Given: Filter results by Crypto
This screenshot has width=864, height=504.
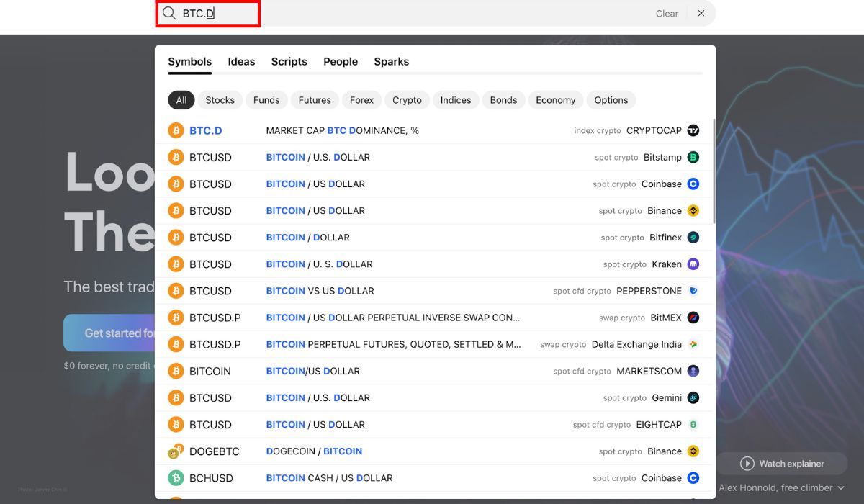Looking at the screenshot, I should click(407, 100).
